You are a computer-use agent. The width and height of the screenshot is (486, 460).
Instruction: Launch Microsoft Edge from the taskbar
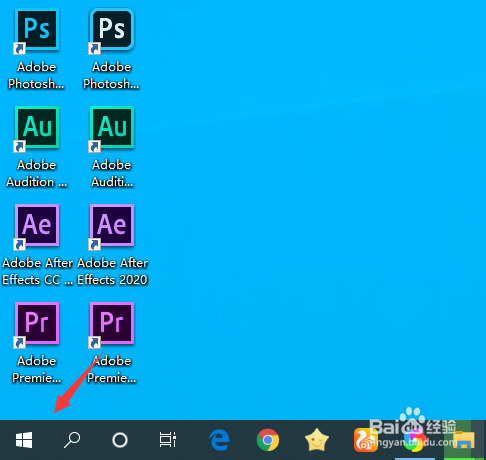pos(219,440)
